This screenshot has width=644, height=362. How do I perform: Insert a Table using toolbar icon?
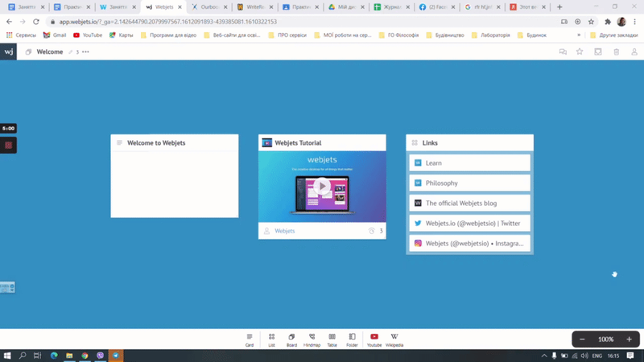pyautogui.click(x=332, y=338)
